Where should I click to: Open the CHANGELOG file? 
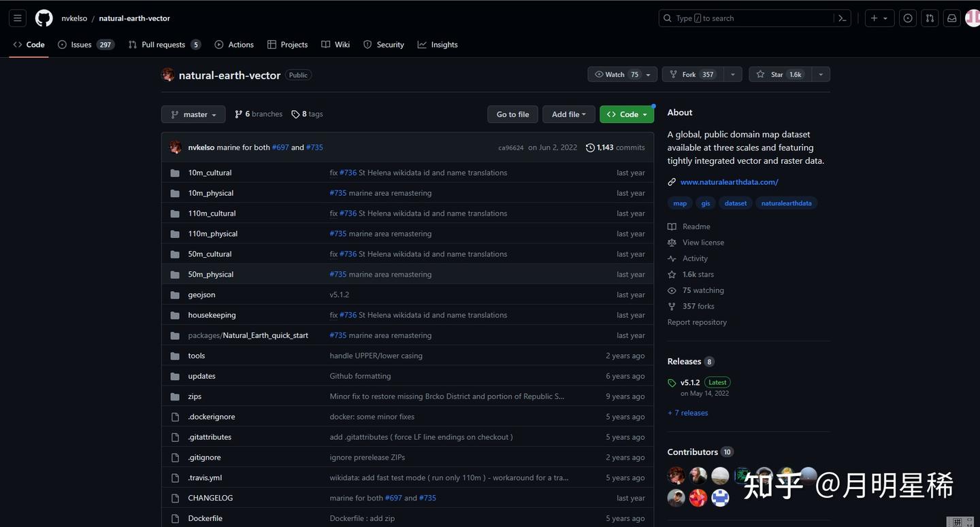210,498
